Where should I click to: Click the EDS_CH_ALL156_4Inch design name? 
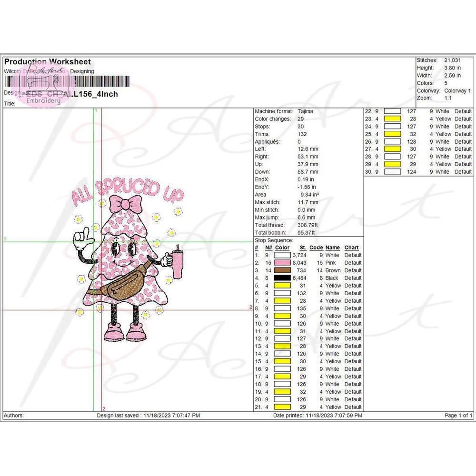coord(71,94)
